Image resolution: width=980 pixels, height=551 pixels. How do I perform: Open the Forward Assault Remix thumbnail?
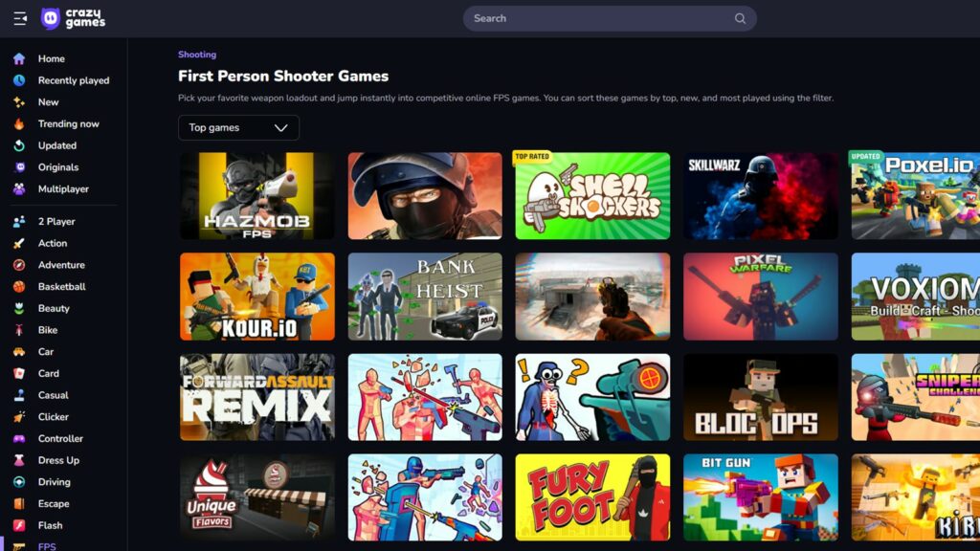256,397
